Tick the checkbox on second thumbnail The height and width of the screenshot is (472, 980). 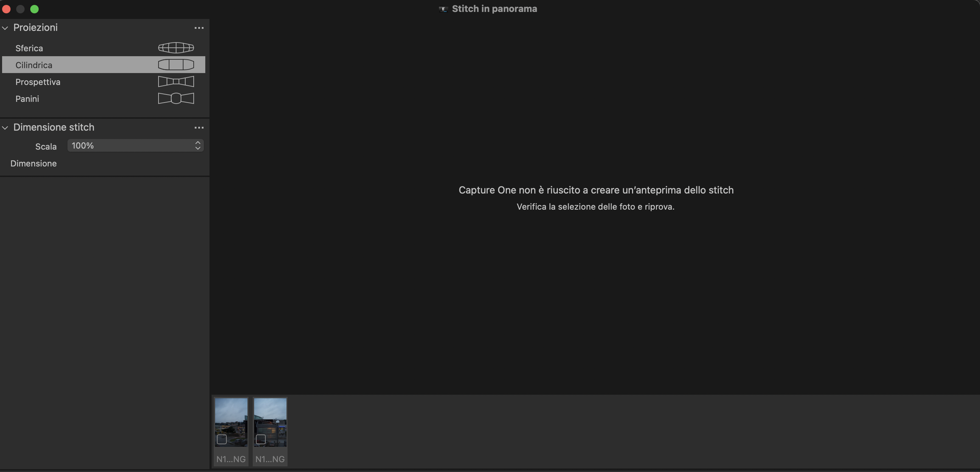(x=260, y=439)
